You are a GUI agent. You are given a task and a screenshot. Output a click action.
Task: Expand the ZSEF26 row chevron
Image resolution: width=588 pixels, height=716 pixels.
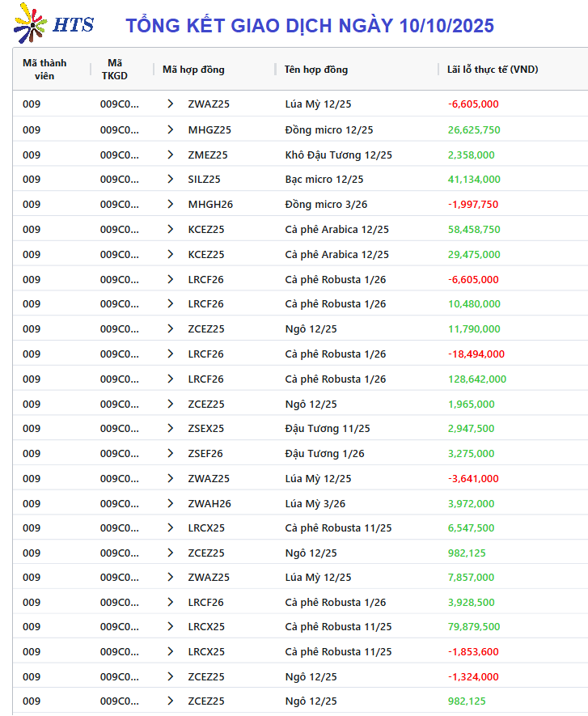[x=170, y=454]
